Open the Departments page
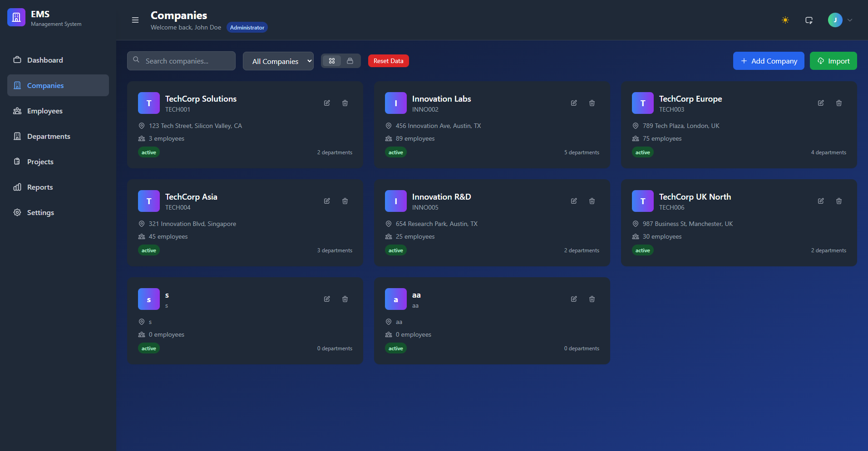The image size is (868, 451). pos(49,136)
